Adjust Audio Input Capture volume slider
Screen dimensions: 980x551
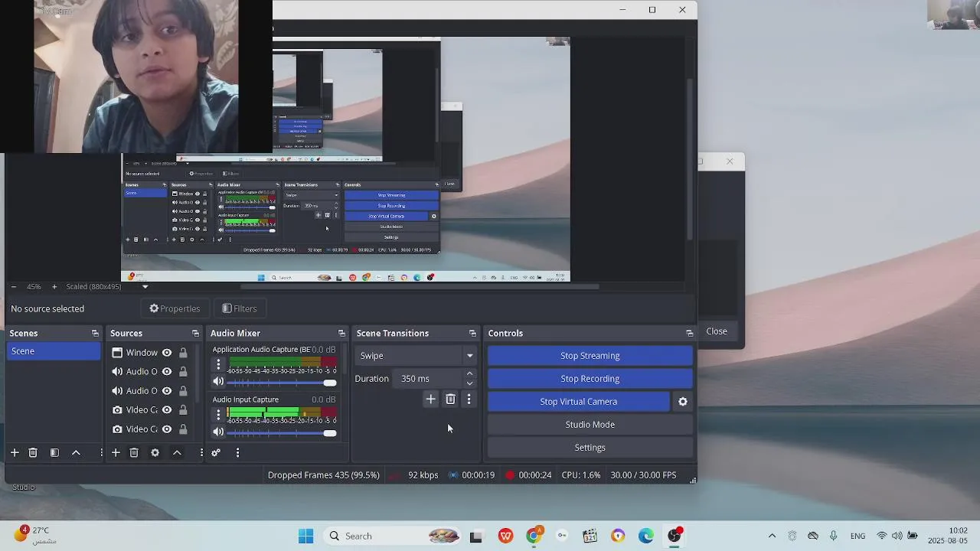283,433
